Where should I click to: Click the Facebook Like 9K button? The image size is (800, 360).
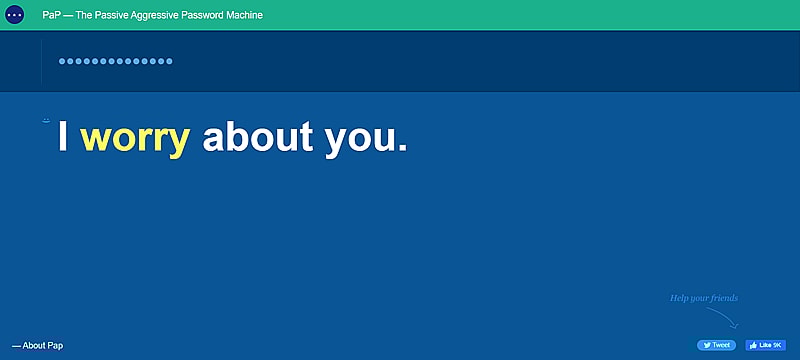(x=765, y=345)
